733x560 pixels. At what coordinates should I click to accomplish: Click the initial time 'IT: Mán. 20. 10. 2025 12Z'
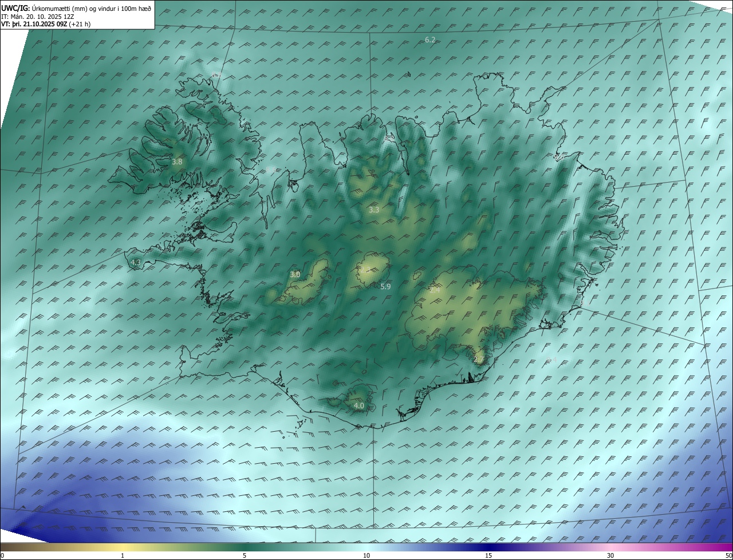pyautogui.click(x=38, y=17)
